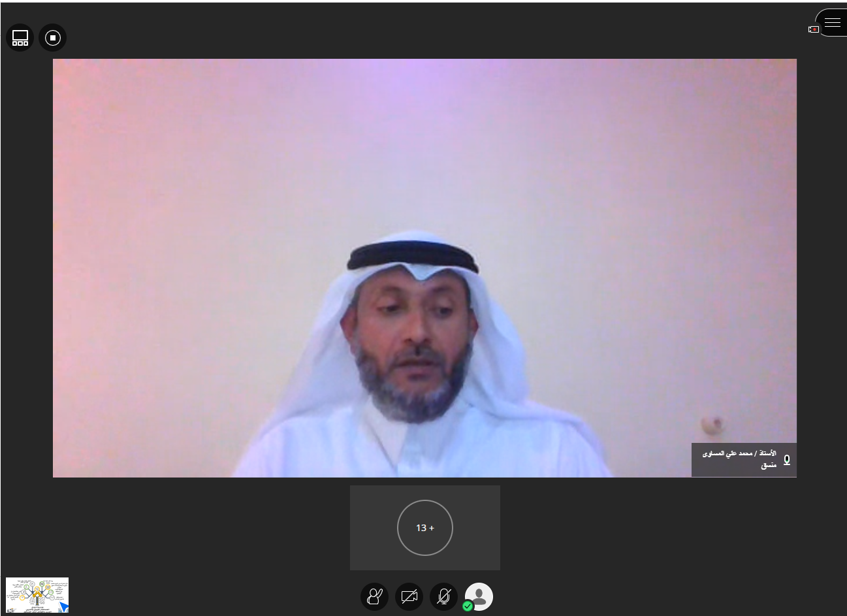This screenshot has width=847, height=616.
Task: Switch the video layout view
Action: (x=20, y=38)
